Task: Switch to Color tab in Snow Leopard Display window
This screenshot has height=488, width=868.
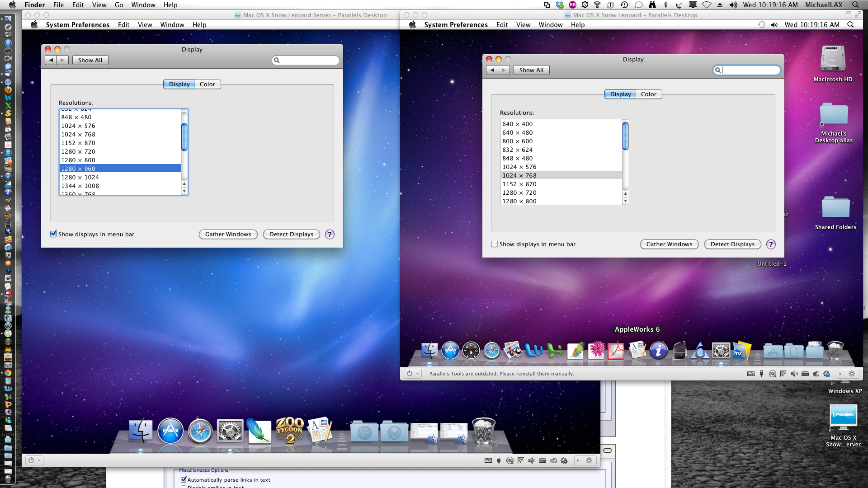Action: click(649, 94)
